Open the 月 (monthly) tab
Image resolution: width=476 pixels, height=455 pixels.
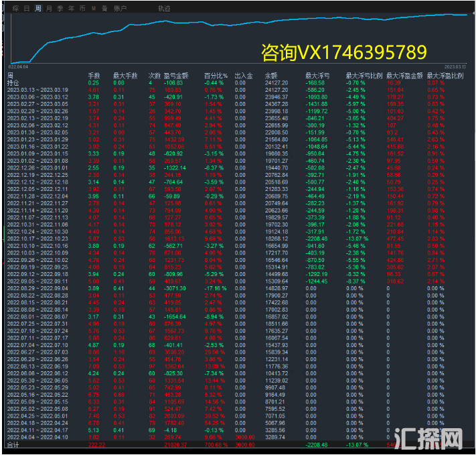[49, 9]
